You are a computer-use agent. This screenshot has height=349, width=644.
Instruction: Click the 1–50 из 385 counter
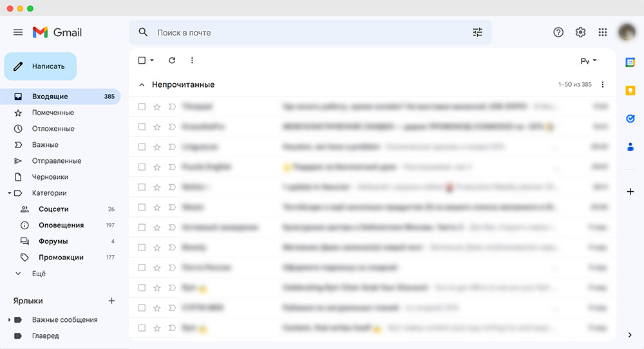click(574, 84)
